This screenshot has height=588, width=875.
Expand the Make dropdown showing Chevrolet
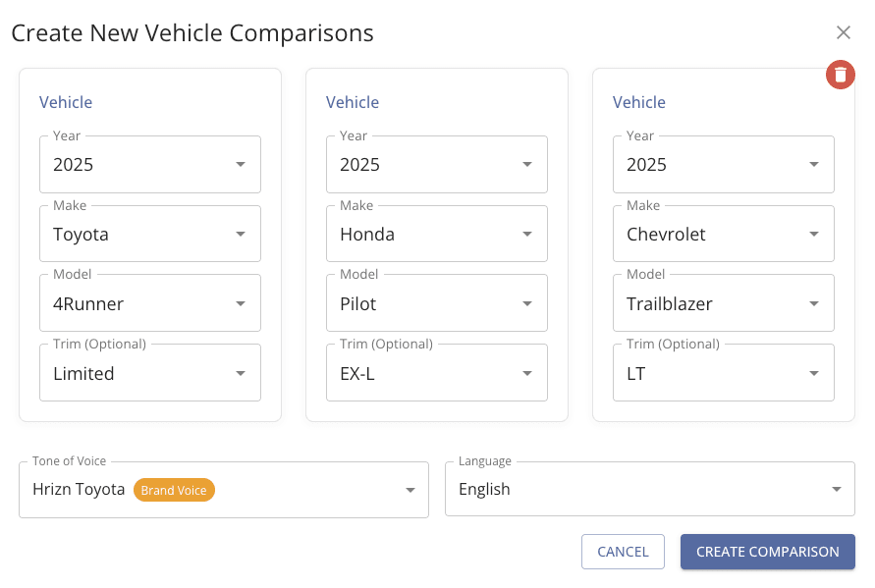click(724, 235)
